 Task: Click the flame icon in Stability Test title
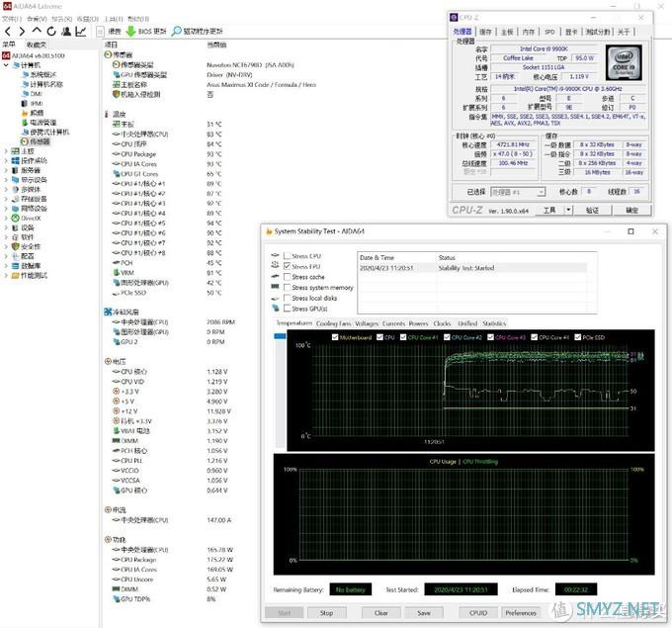pos(269,231)
